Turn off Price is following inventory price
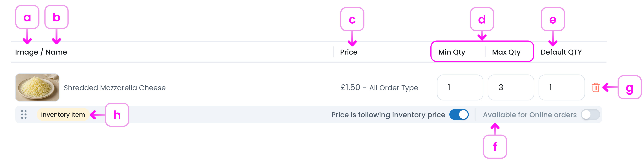The width and height of the screenshot is (644, 162). click(x=459, y=115)
